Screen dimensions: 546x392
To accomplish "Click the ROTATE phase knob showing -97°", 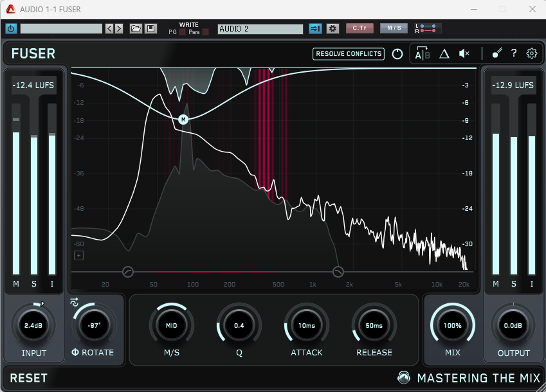I will pyautogui.click(x=95, y=326).
